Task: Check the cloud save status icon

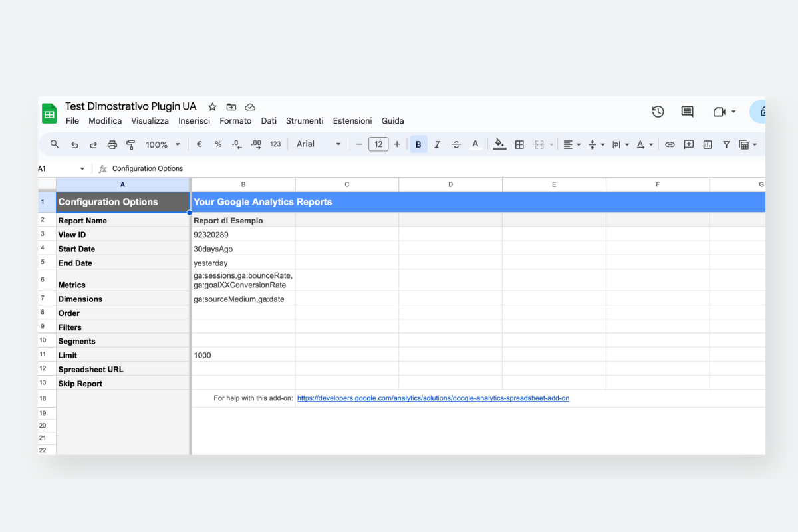Action: point(250,107)
